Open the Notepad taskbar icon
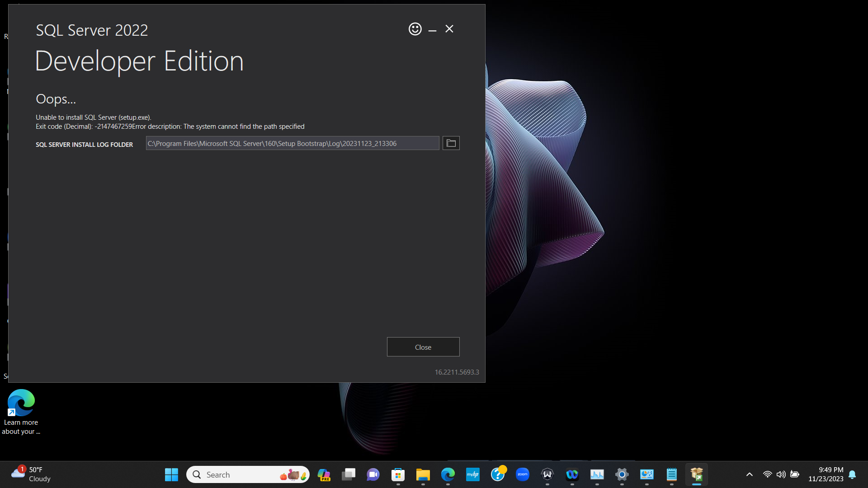 point(672,474)
